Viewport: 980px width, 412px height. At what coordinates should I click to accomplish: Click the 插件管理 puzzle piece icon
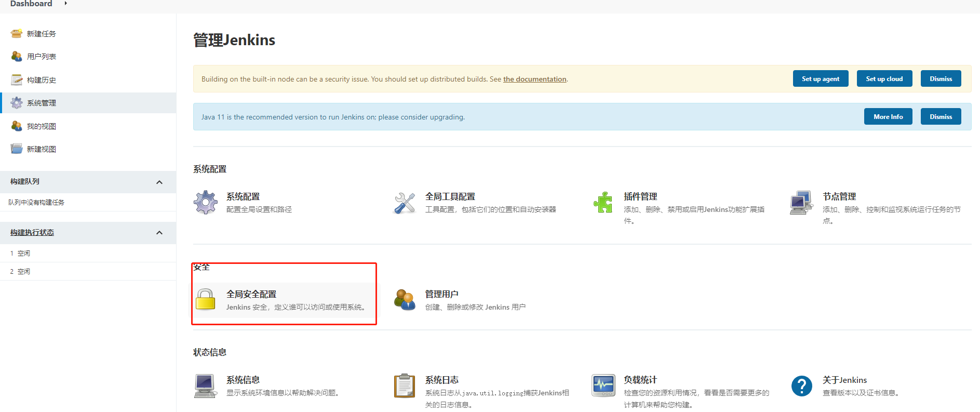[603, 203]
